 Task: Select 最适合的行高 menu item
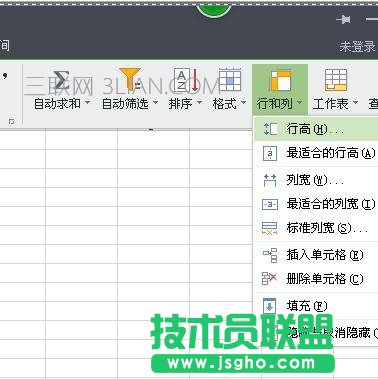tap(316, 153)
